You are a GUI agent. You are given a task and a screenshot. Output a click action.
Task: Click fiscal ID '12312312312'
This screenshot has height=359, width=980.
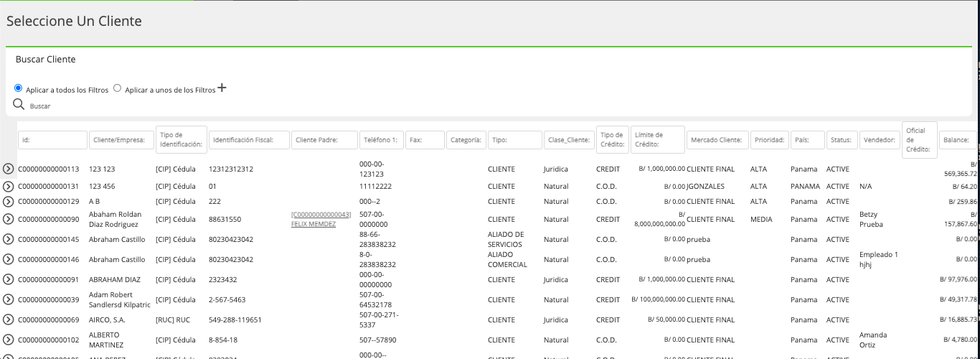click(231, 169)
